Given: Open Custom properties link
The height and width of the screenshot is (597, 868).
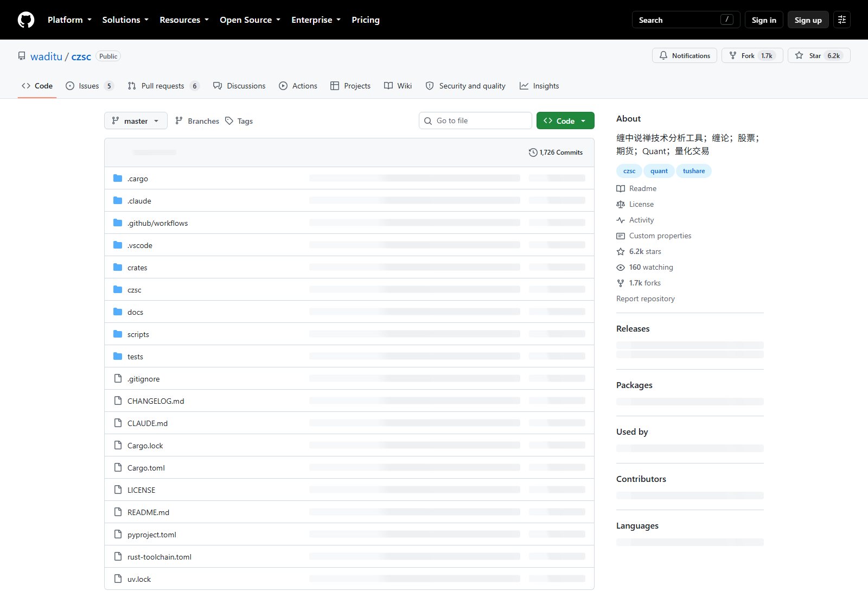Looking at the screenshot, I should 654,236.
